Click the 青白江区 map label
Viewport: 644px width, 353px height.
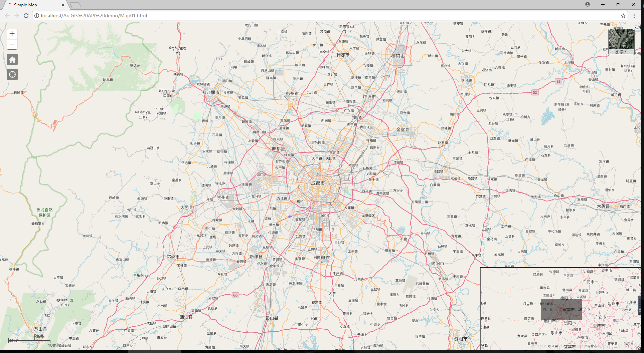click(366, 127)
